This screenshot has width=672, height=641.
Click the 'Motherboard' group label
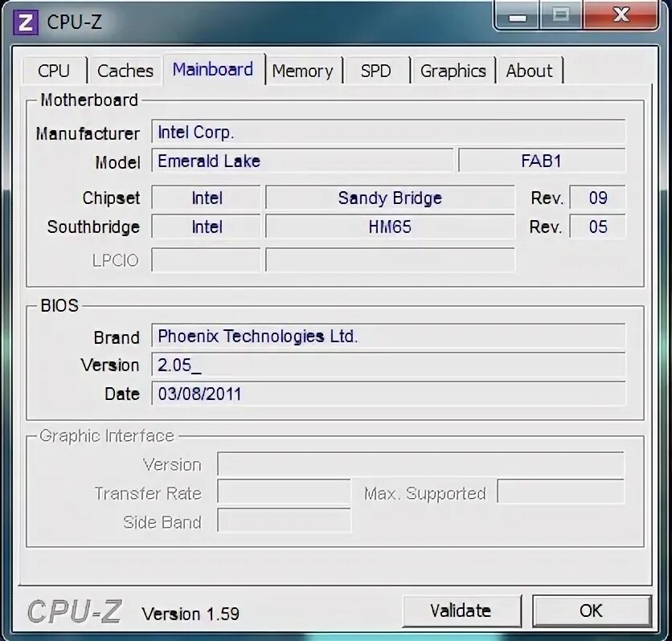[89, 100]
